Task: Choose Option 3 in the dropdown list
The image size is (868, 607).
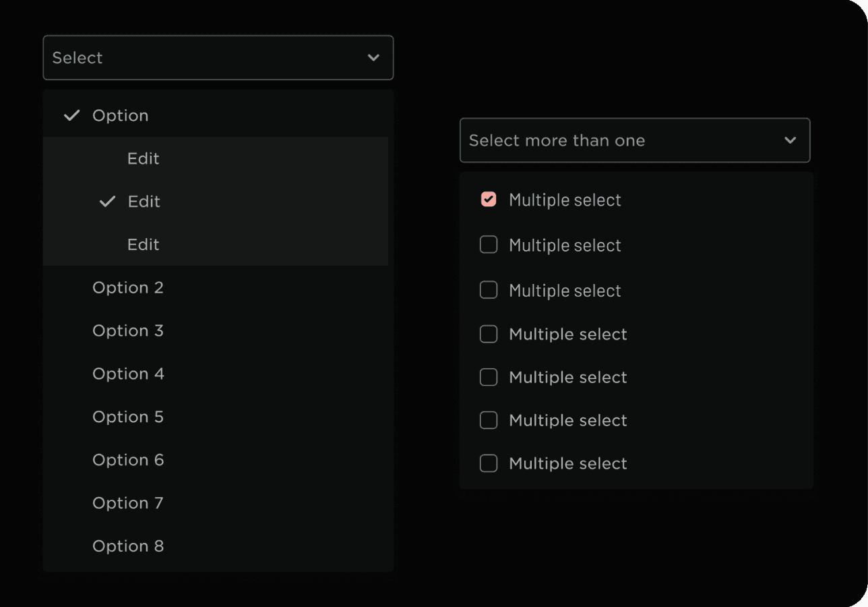Action: [x=218, y=330]
